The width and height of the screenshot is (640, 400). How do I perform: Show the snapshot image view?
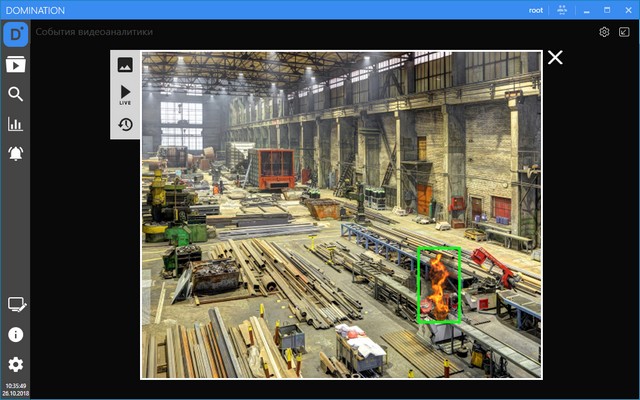click(x=125, y=65)
